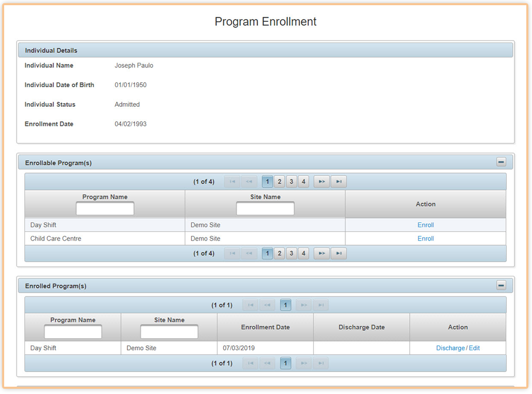This screenshot has width=532, height=394.
Task: Click previous-page icon in bottom Enrolled paginator
Action: (267, 363)
